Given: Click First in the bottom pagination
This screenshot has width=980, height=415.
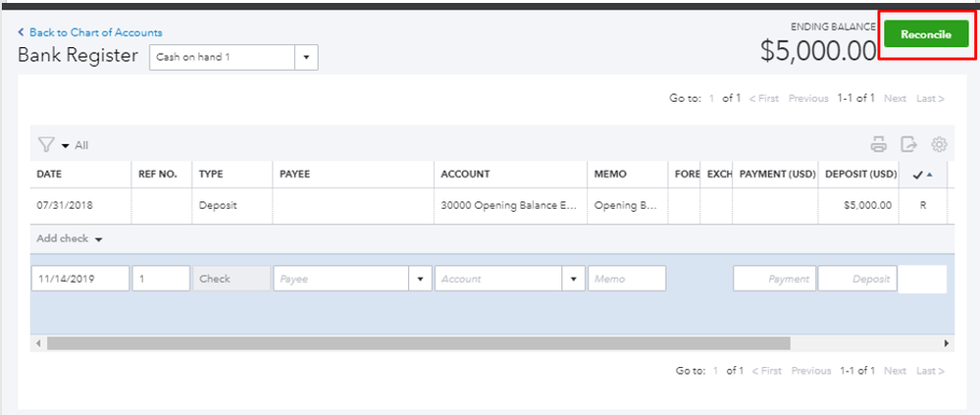Looking at the screenshot, I should pyautogui.click(x=767, y=371).
